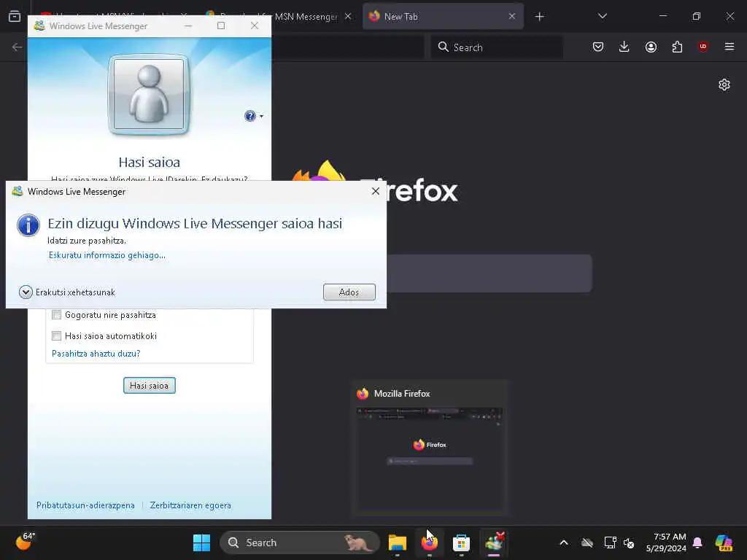This screenshot has width=747, height=560.
Task: Close the New Tab tab
Action: tap(511, 16)
